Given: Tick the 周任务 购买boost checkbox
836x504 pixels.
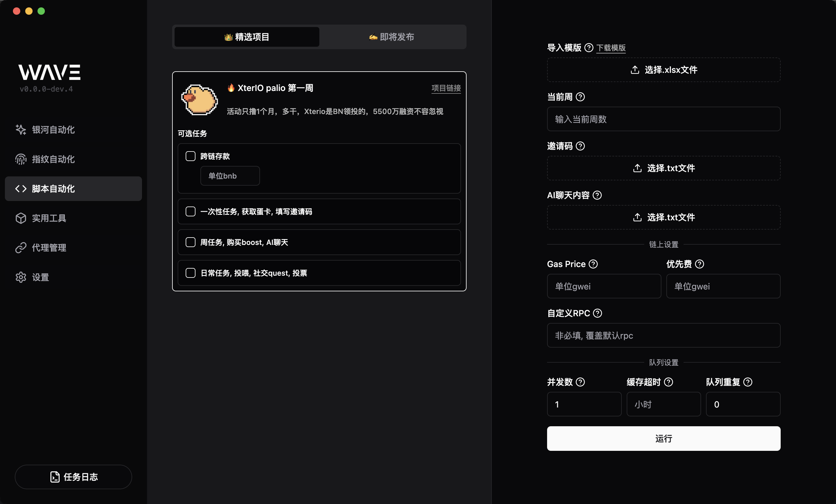Looking at the screenshot, I should tap(190, 242).
